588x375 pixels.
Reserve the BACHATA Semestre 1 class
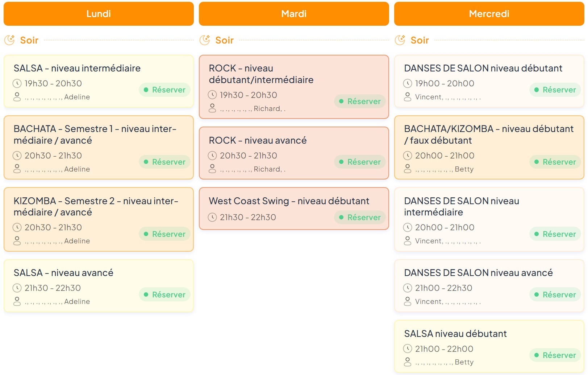(x=164, y=162)
